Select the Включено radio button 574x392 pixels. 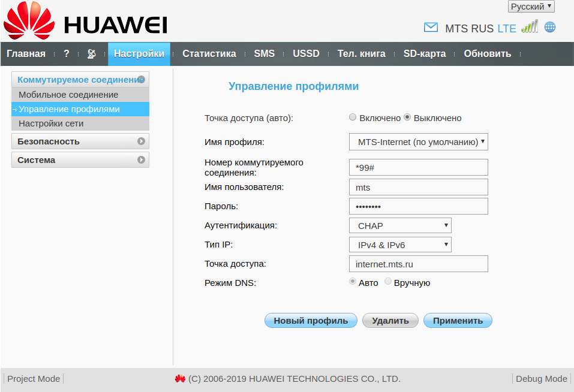(x=353, y=117)
